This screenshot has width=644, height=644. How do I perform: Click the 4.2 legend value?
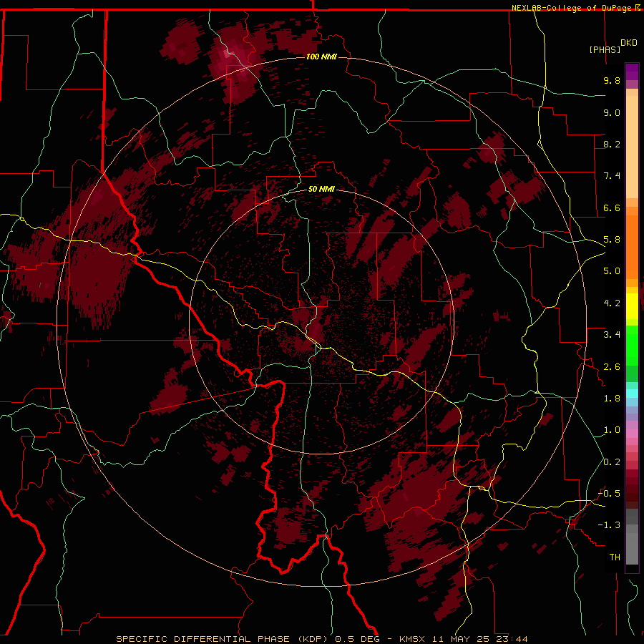pyautogui.click(x=612, y=303)
